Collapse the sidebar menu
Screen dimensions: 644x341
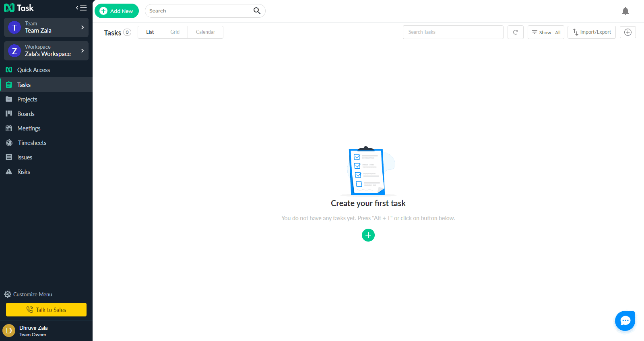(x=81, y=8)
